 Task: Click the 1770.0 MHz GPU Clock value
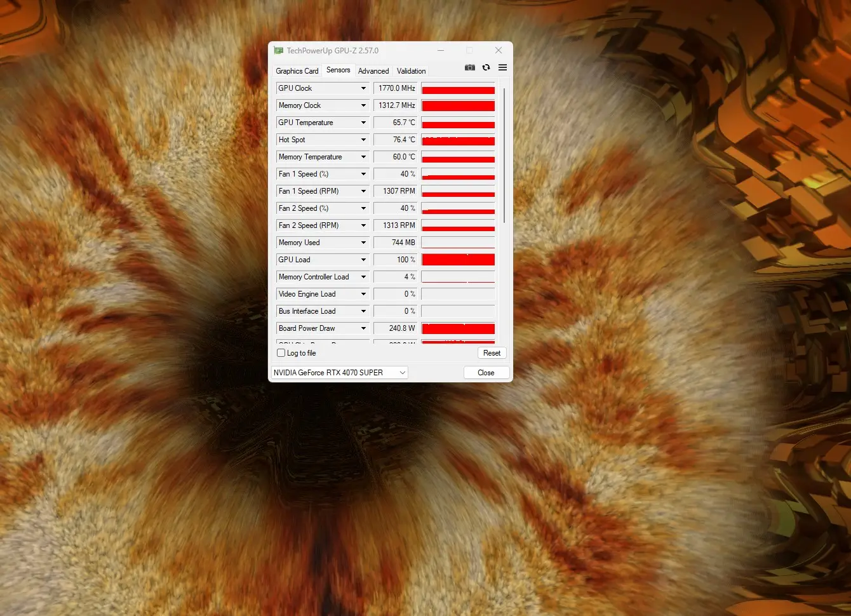(x=396, y=88)
